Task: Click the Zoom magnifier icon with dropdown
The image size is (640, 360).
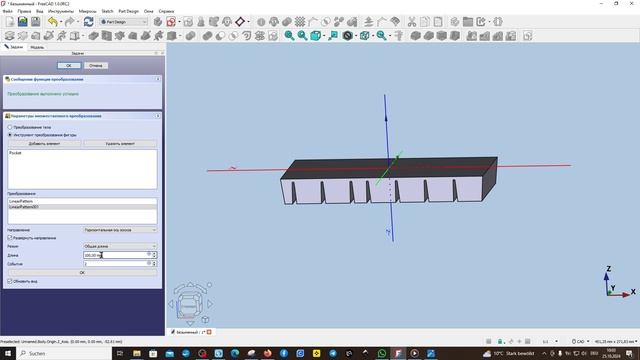Action: [381, 36]
